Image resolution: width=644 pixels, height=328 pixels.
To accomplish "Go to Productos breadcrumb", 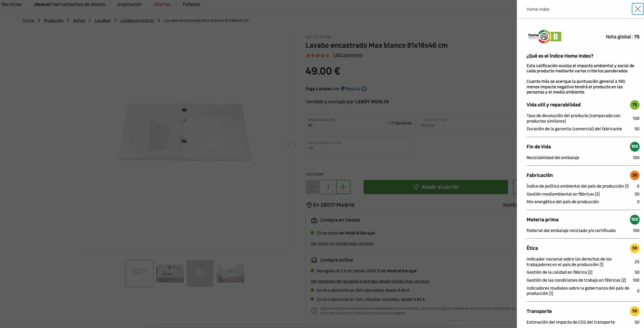I will coord(54,21).
